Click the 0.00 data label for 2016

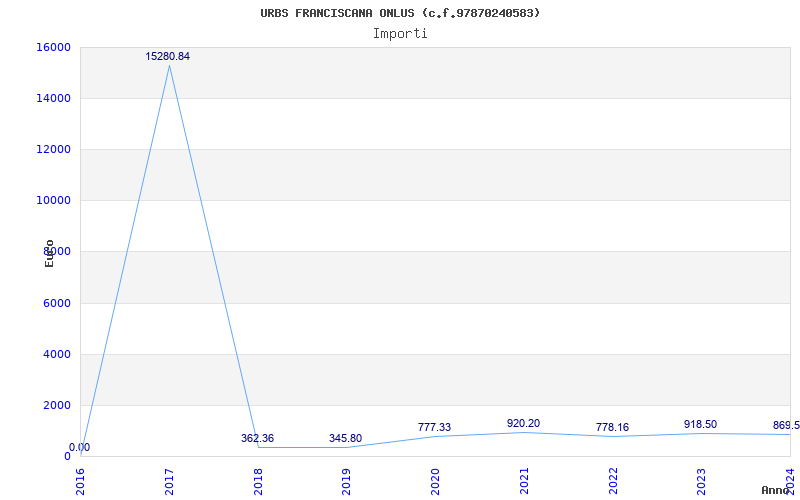click(80, 447)
